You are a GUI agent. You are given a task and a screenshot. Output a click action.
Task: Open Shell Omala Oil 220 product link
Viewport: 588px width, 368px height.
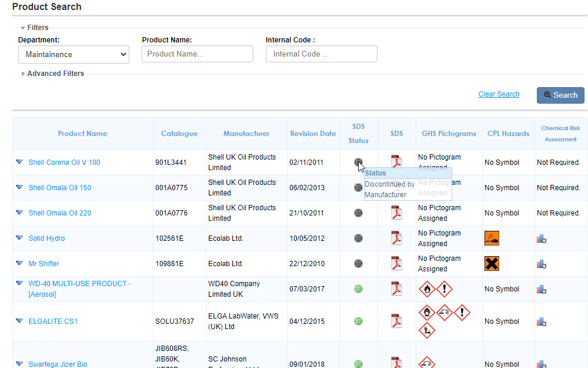tap(59, 213)
